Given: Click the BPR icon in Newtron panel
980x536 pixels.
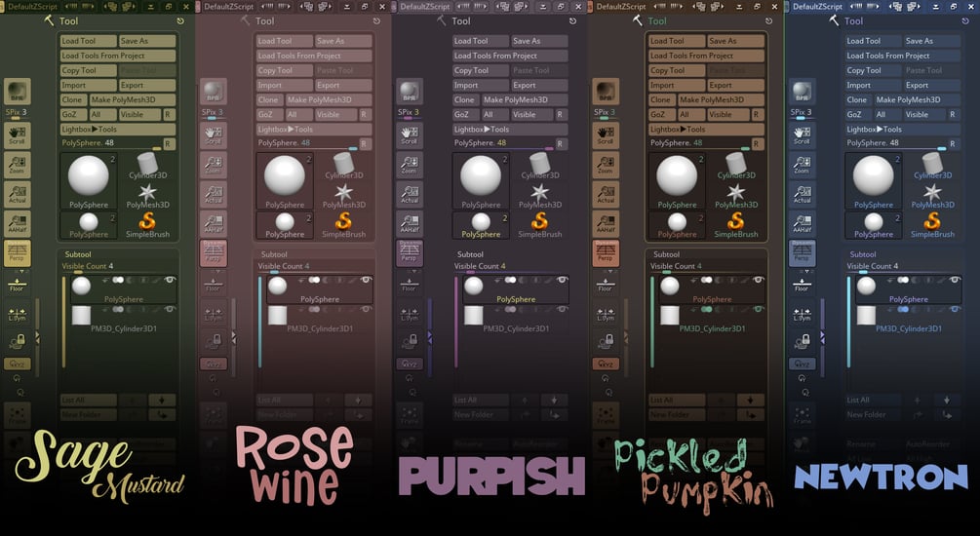Looking at the screenshot, I should pos(802,92).
